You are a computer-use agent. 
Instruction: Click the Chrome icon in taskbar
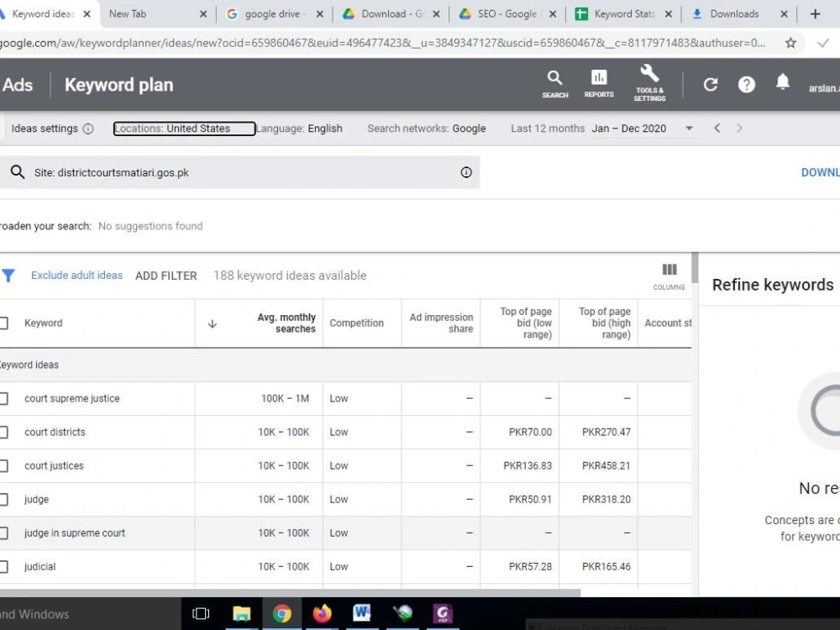[281, 613]
